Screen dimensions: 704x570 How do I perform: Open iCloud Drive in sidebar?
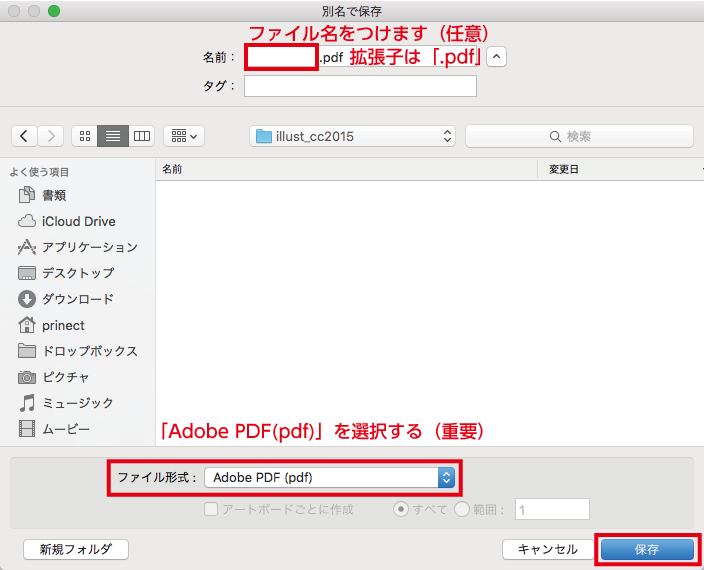coord(78,221)
